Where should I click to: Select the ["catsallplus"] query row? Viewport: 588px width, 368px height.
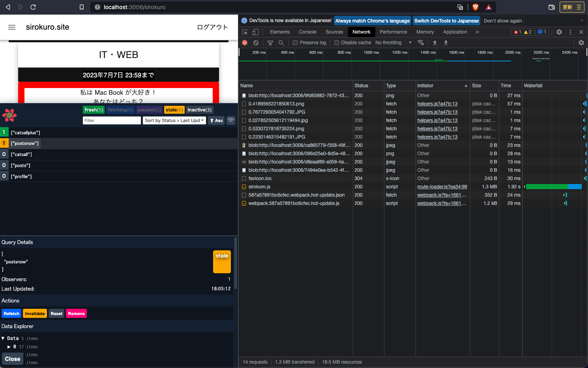(x=119, y=133)
